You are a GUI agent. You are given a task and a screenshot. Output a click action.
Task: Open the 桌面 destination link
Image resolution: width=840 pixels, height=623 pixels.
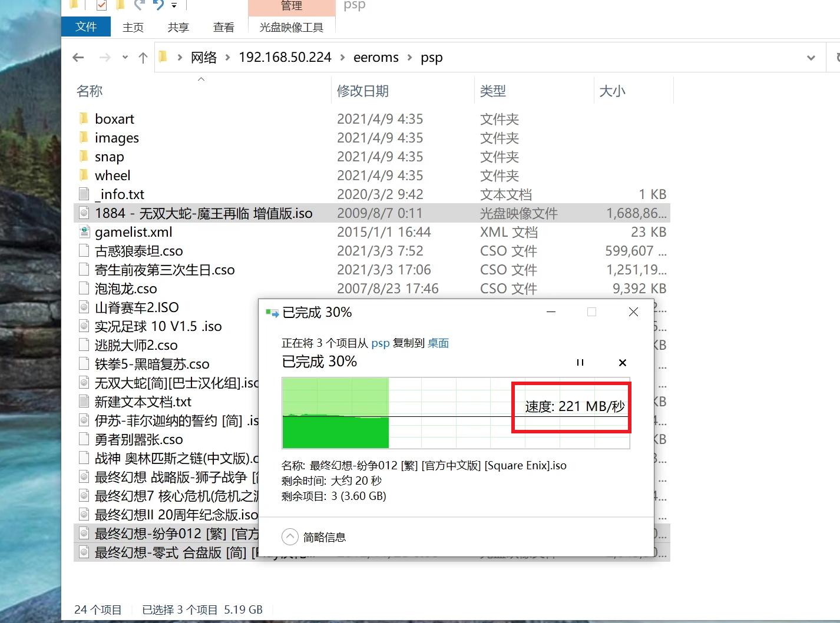438,343
